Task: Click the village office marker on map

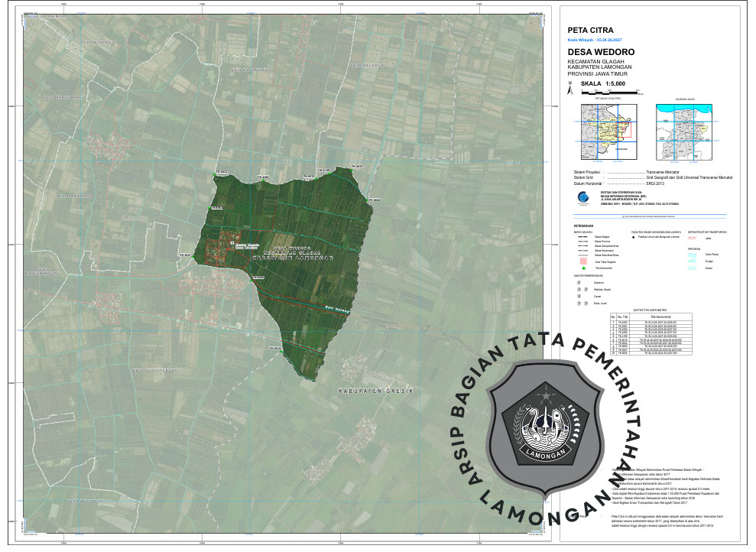Action: pos(232,243)
